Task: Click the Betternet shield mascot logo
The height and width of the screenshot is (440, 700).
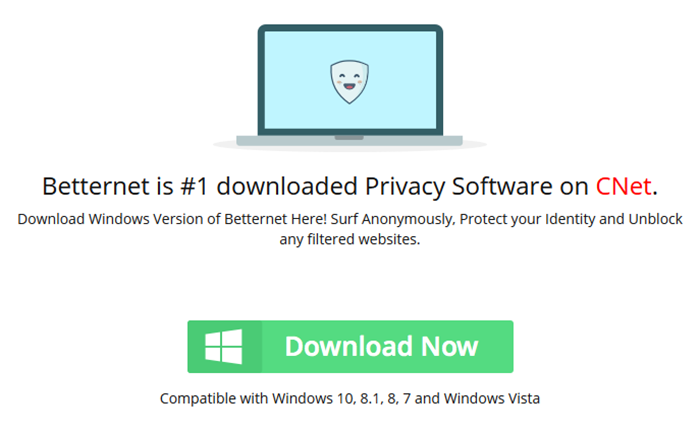Action: [350, 82]
